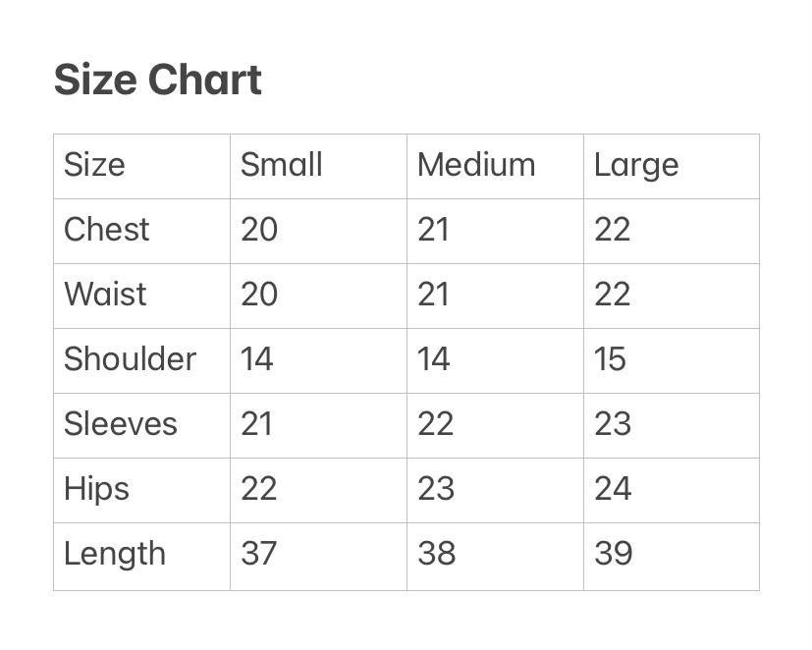The width and height of the screenshot is (812, 650).
Task: Select the Medium column header
Action: click(476, 165)
